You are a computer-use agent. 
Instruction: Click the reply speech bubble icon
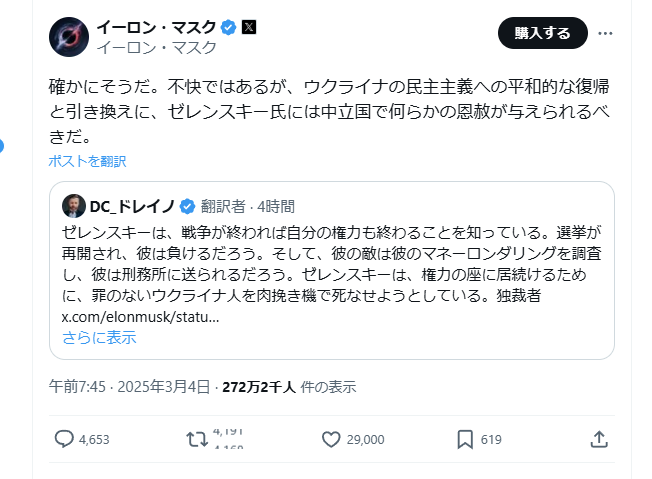tap(64, 439)
